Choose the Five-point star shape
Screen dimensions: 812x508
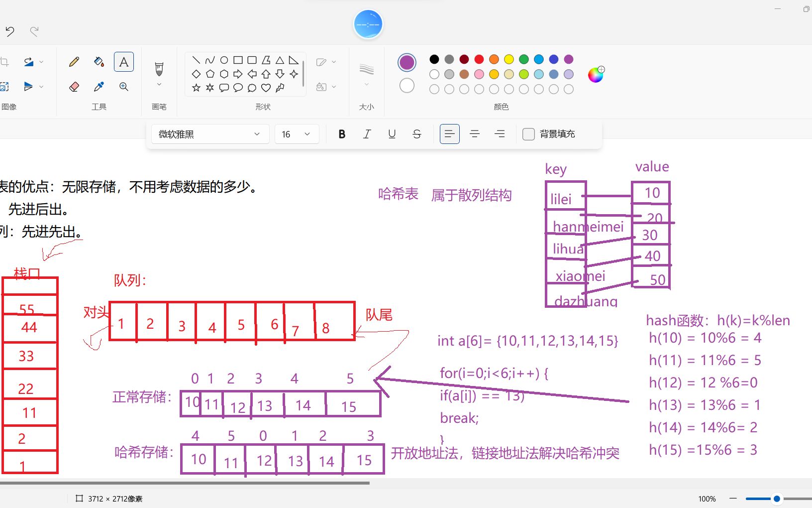[196, 88]
